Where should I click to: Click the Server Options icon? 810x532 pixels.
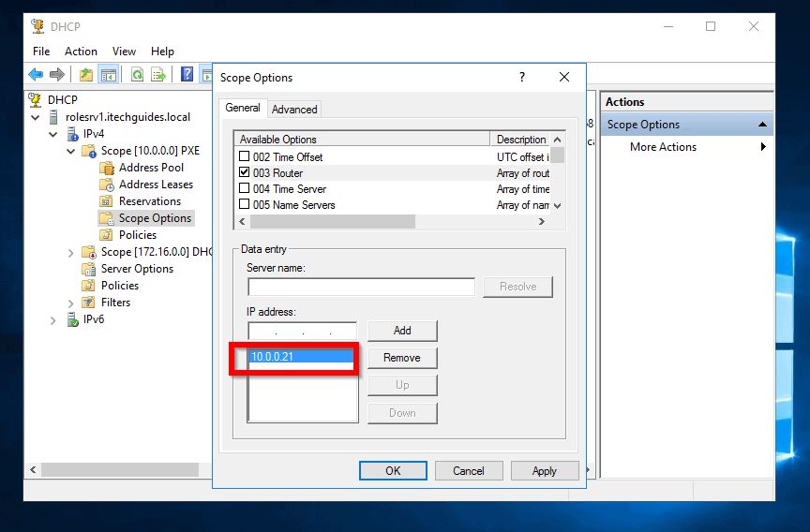coord(89,269)
